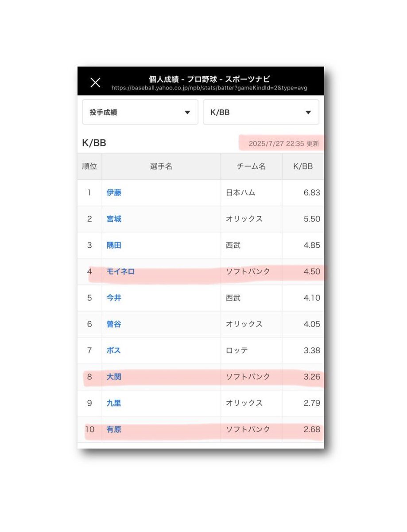Viewport: 407px width, 532px height.
Task: Open player 宮城's profile link
Action: click(114, 219)
